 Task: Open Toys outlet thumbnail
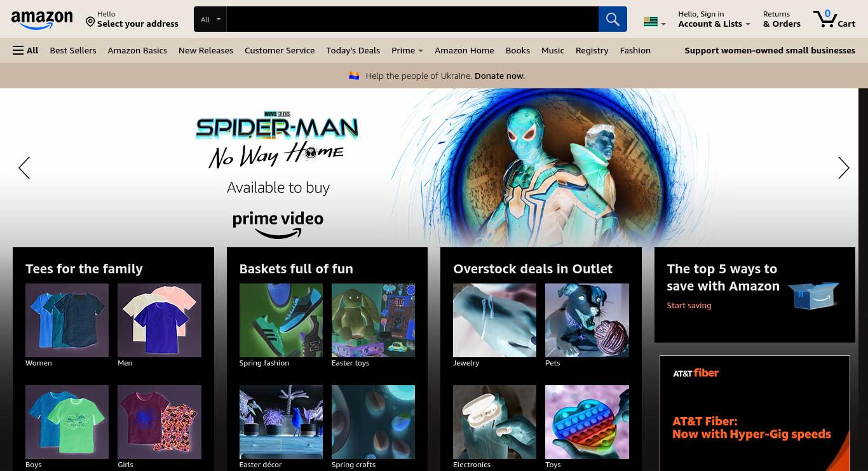click(587, 422)
